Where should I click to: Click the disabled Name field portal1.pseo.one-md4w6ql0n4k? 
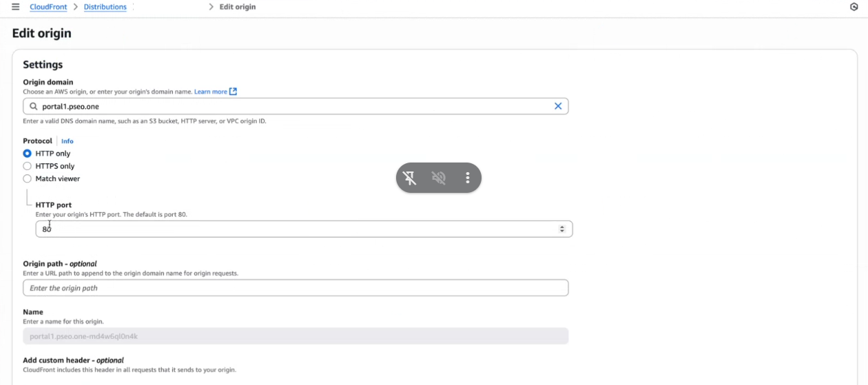click(x=296, y=336)
